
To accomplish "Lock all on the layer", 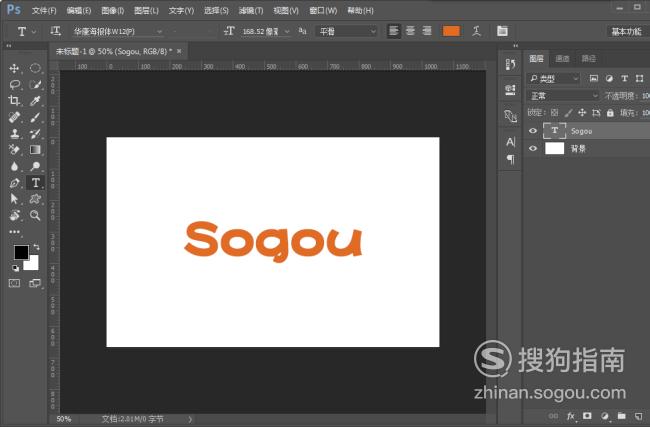I will point(610,113).
